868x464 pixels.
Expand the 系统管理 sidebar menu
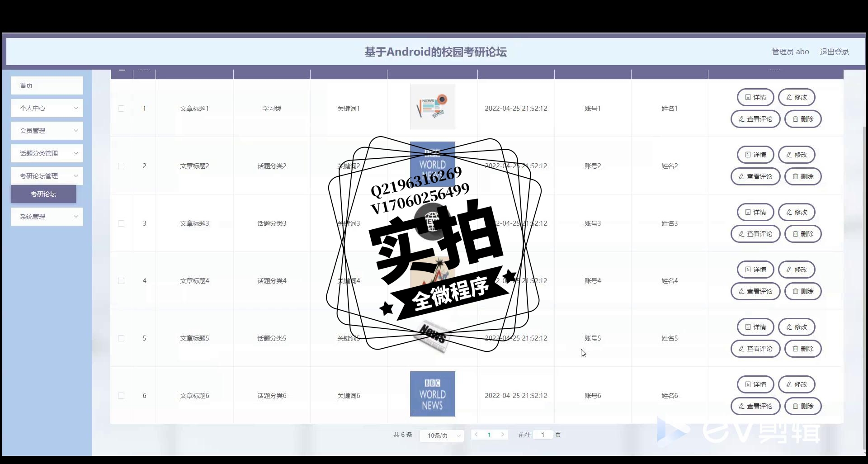pyautogui.click(x=47, y=217)
